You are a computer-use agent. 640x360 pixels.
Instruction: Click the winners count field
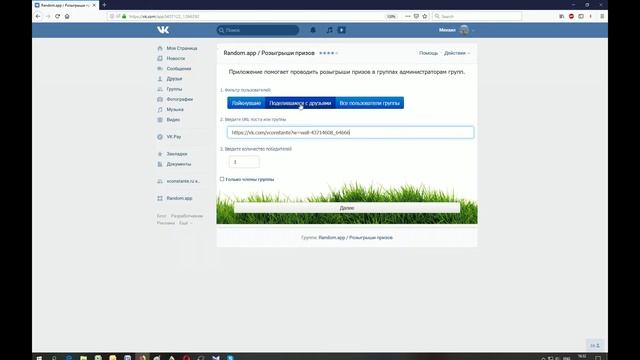click(x=244, y=162)
